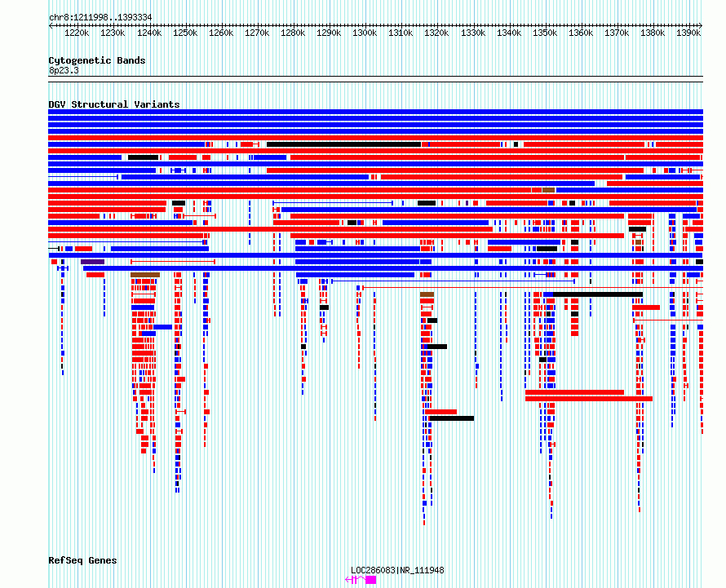Select the 1270k ruler tick label
Image resolution: width=726 pixels, height=588 pixels.
(x=257, y=33)
